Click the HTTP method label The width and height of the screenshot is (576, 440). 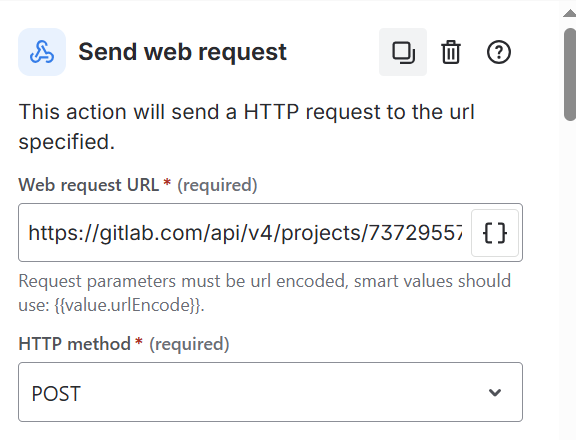click(75, 344)
